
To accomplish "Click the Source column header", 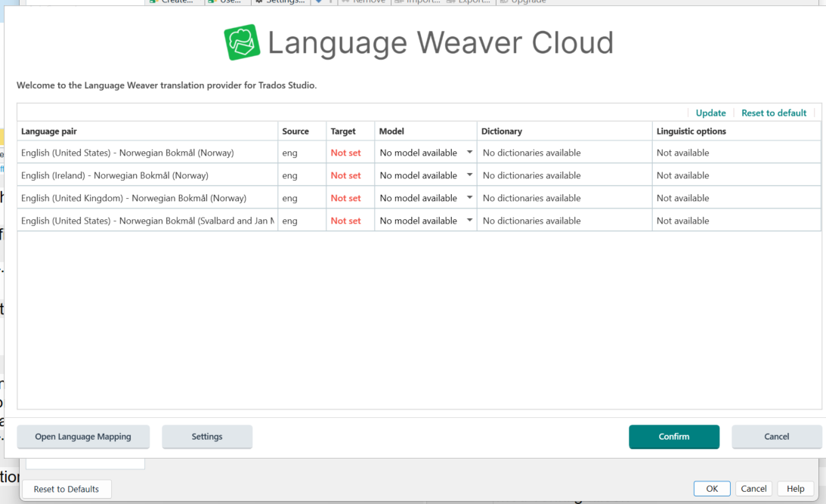I will (x=302, y=131).
